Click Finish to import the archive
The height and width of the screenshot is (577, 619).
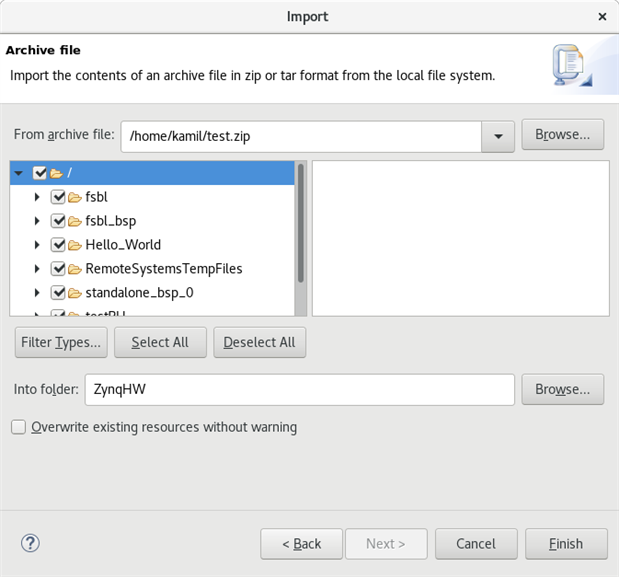click(x=566, y=544)
